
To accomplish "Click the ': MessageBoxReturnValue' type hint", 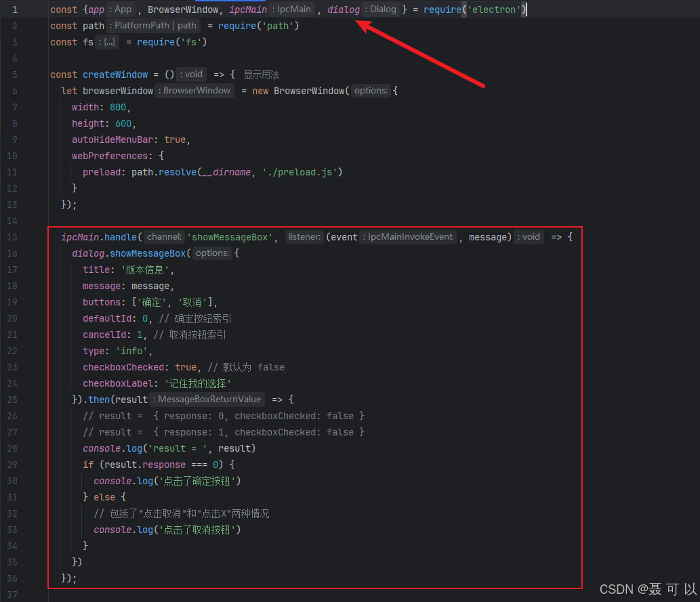I will click(207, 400).
